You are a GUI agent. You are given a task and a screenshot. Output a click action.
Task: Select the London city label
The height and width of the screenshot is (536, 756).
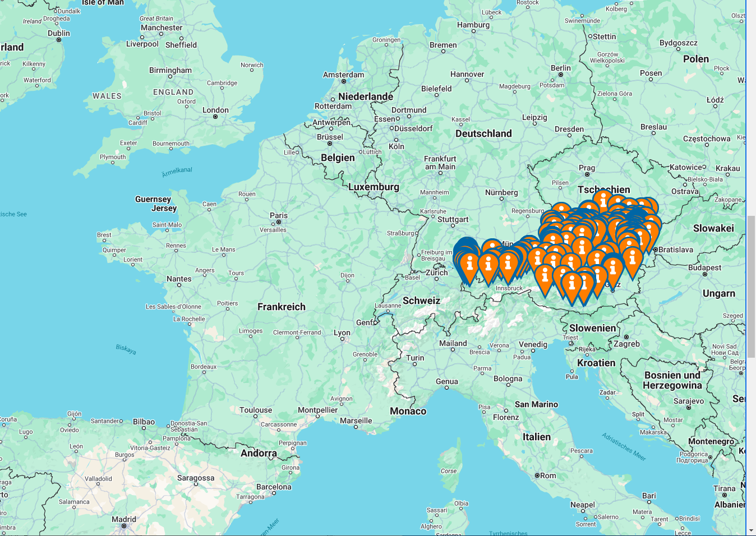[x=215, y=110]
